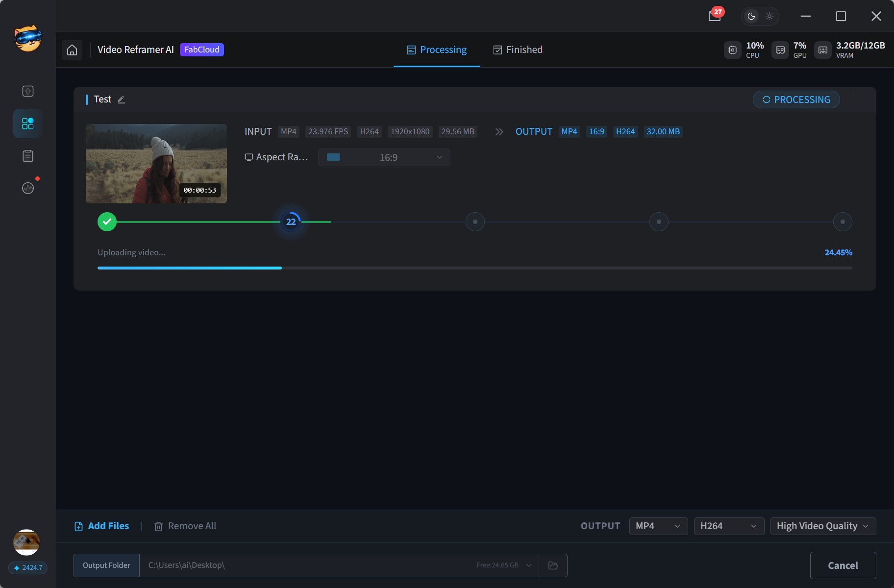Screen dimensions: 894x588
Task: Click the double arrow between input and output
Action: 499,132
